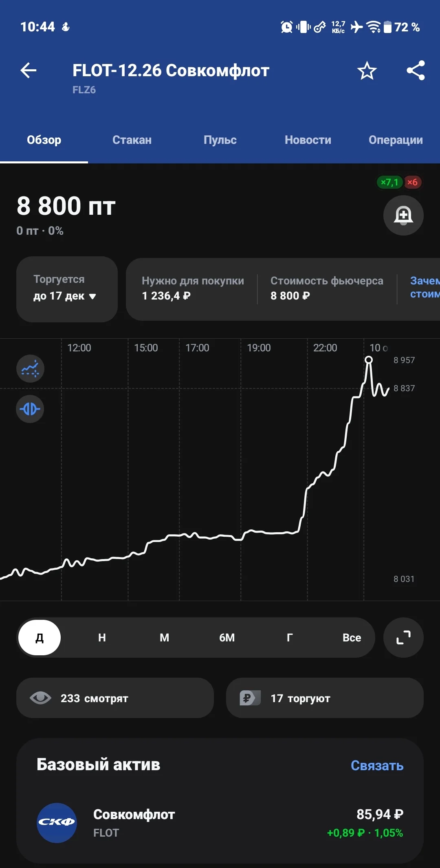Screen dimensions: 440x868
Task: Expand chart to fullscreen
Action: click(403, 637)
